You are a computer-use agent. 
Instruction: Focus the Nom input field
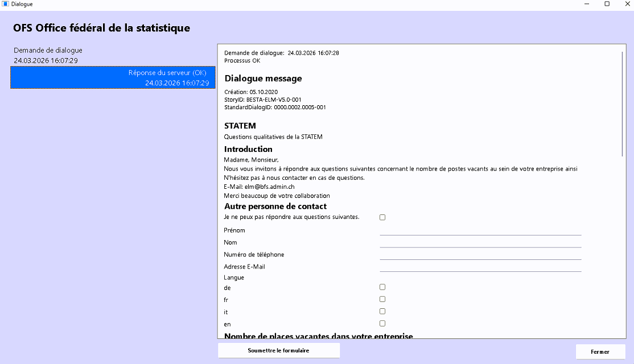pos(480,242)
